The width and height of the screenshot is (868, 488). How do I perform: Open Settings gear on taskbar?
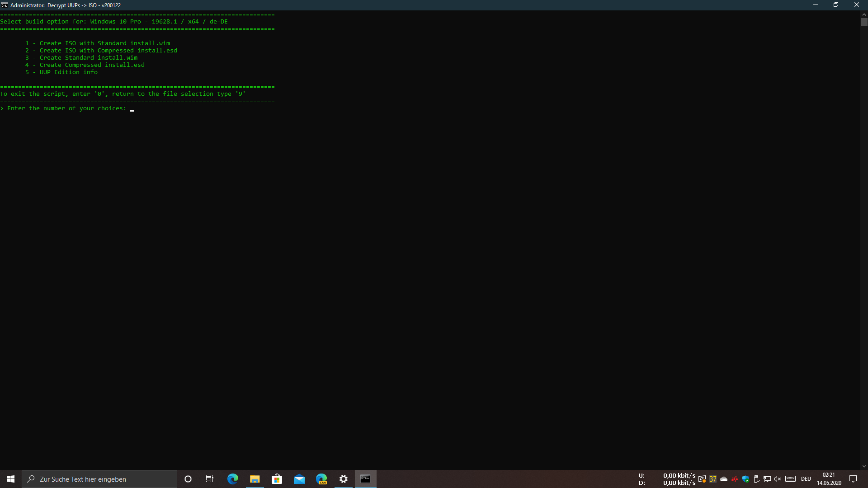(343, 479)
